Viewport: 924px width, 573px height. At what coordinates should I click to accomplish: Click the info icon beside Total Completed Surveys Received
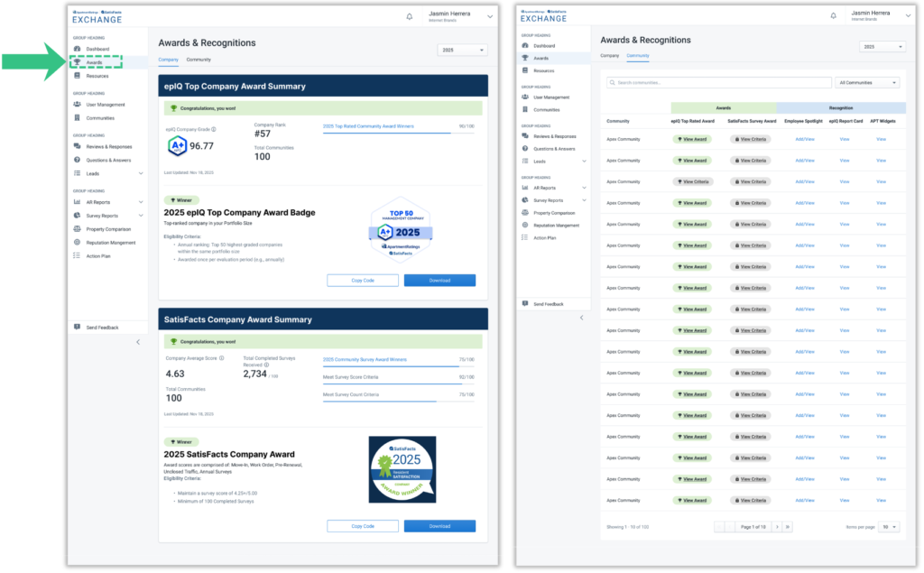pyautogui.click(x=268, y=365)
